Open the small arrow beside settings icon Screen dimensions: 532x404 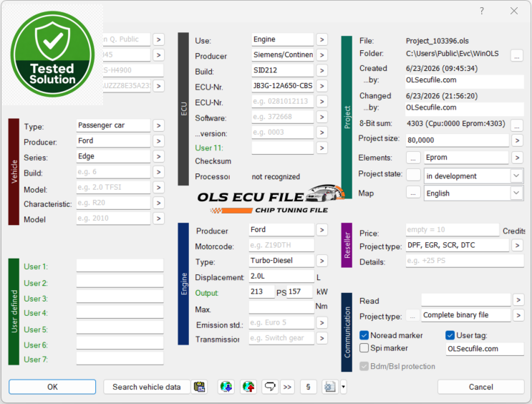coord(343,387)
